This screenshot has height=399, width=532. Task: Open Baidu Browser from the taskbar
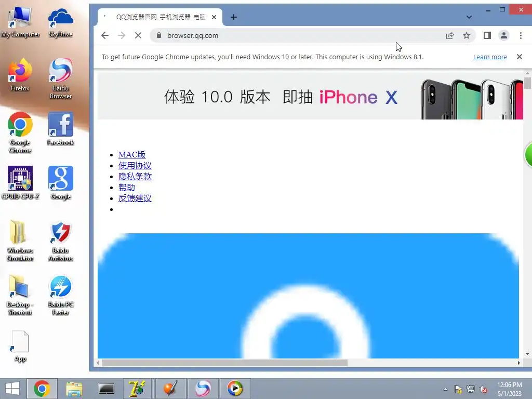click(x=203, y=389)
